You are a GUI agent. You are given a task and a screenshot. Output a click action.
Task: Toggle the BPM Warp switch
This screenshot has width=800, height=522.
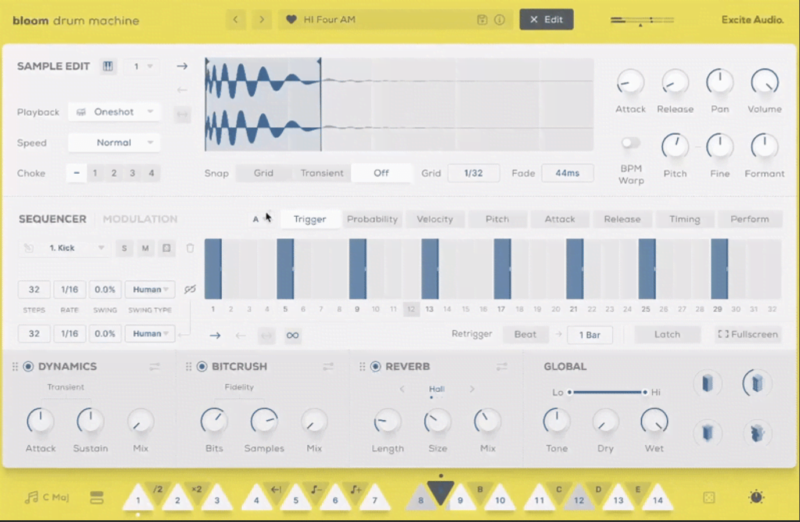(631, 143)
